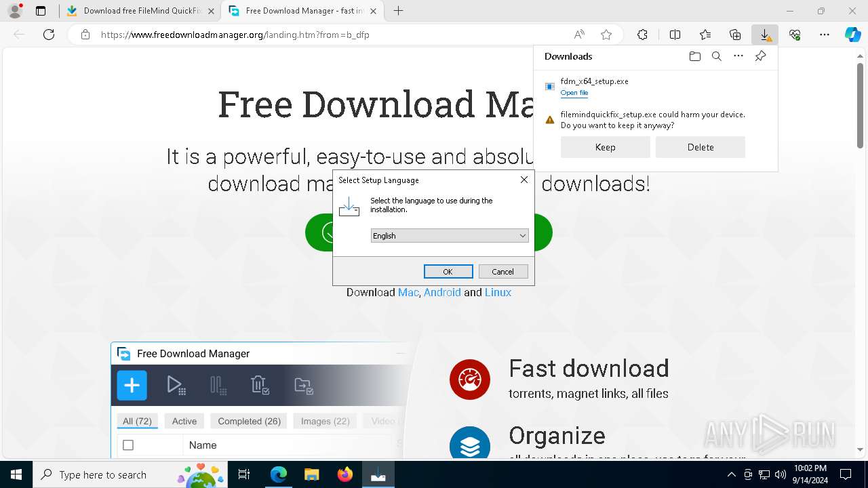
Task: Close the FileMind QuickFix tab
Action: click(x=212, y=11)
